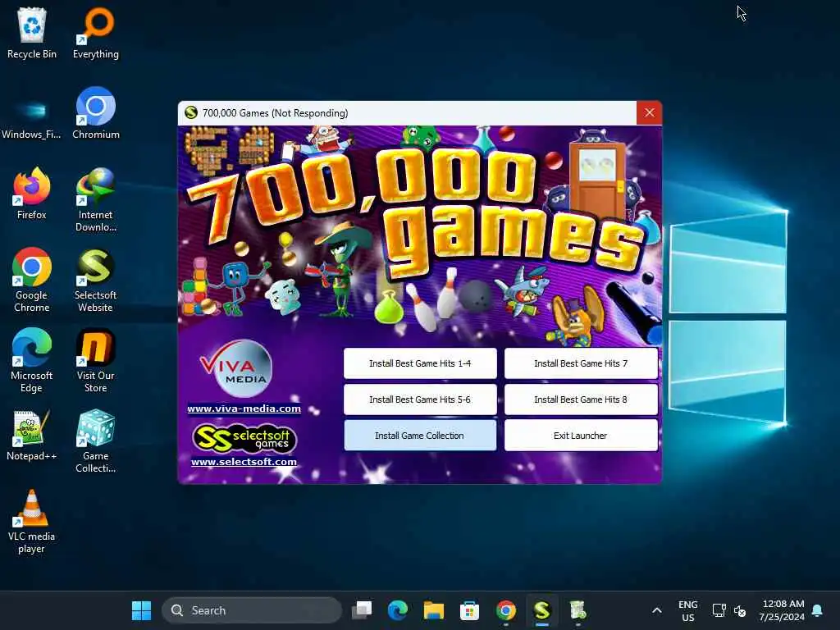The height and width of the screenshot is (630, 840).
Task: Open the www.selectsoft.com link
Action: click(x=244, y=462)
